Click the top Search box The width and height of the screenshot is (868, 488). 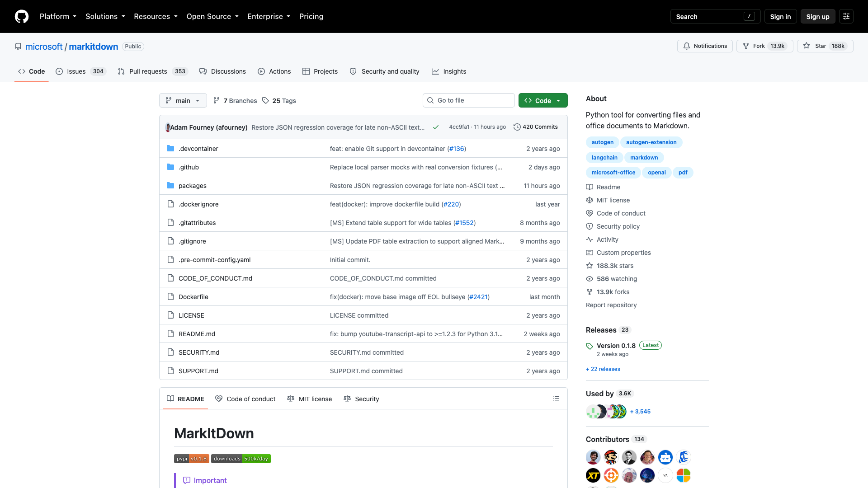click(x=715, y=16)
